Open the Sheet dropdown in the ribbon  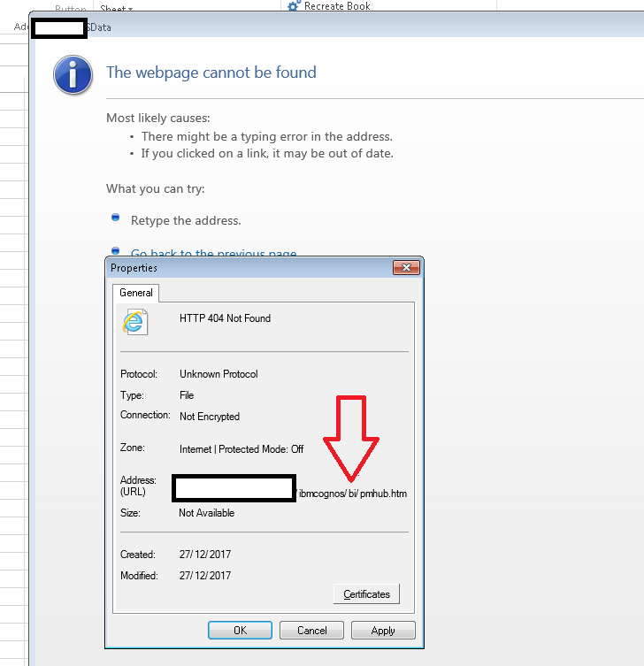point(116,9)
